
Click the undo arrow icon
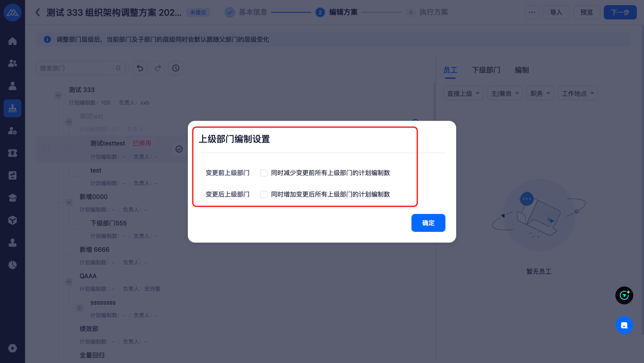click(x=140, y=68)
